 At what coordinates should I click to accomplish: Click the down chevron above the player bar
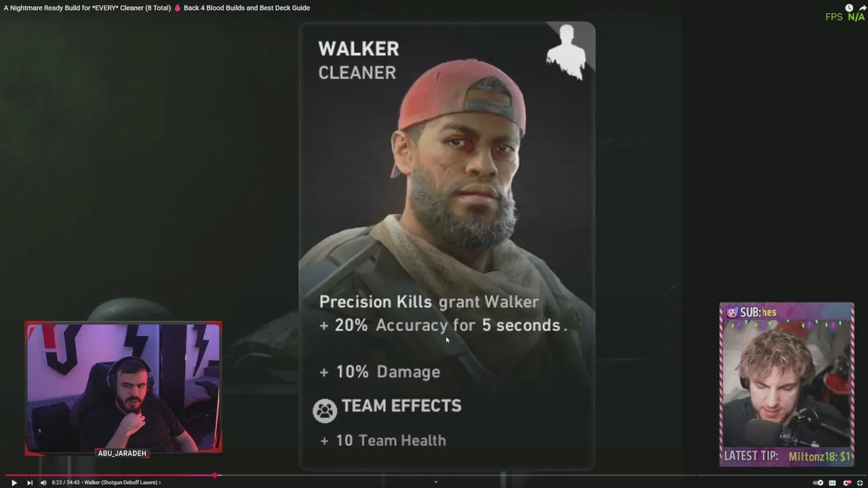click(x=436, y=482)
